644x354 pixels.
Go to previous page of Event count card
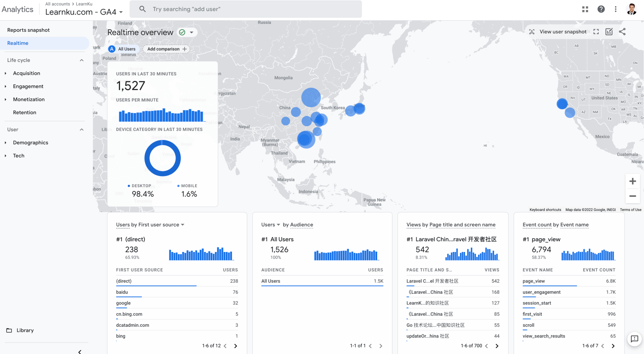603,346
